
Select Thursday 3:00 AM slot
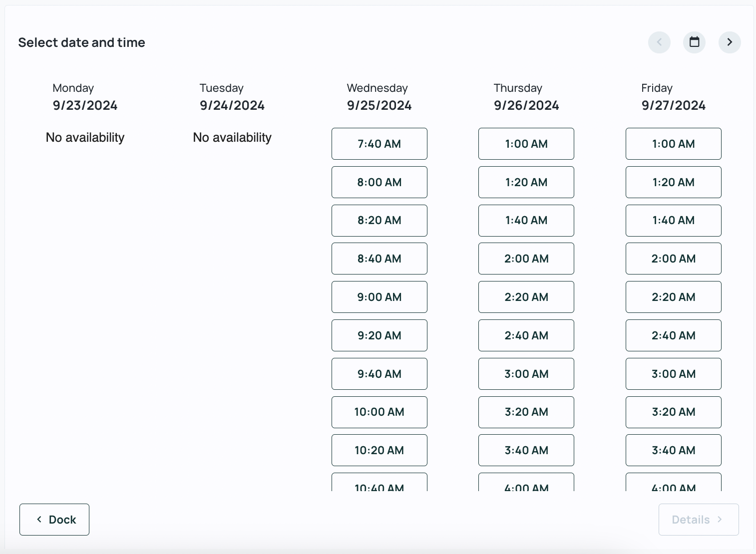[526, 374]
